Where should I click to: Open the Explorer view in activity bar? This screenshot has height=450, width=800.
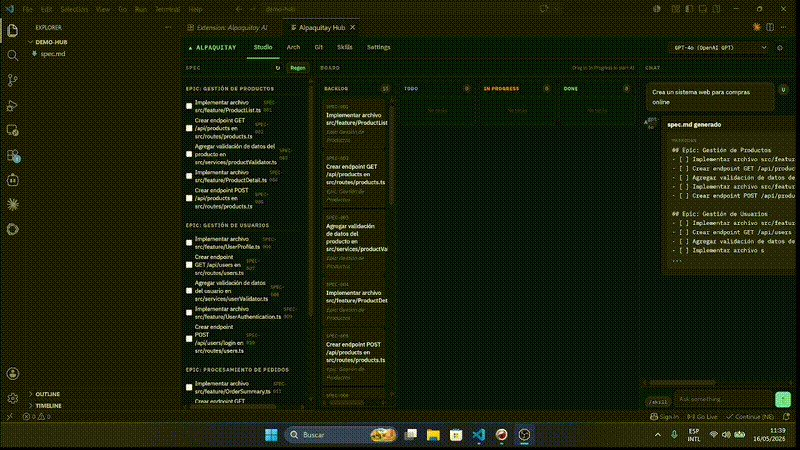point(13,31)
